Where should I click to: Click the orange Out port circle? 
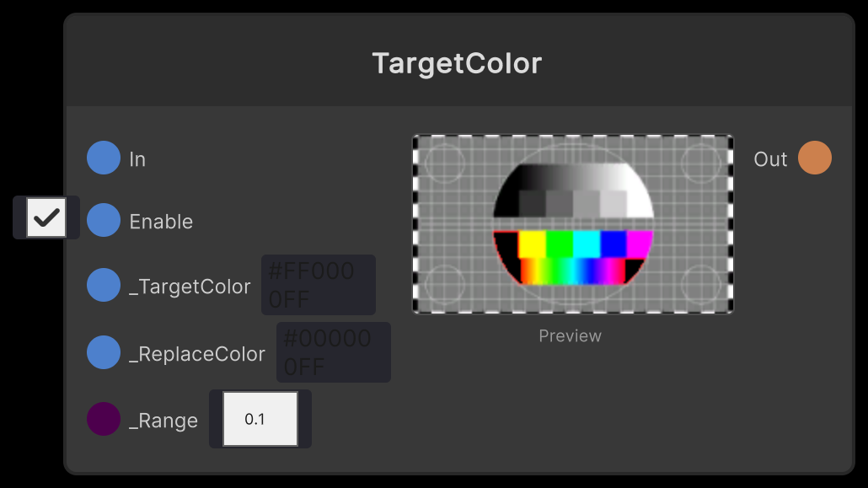pos(814,158)
